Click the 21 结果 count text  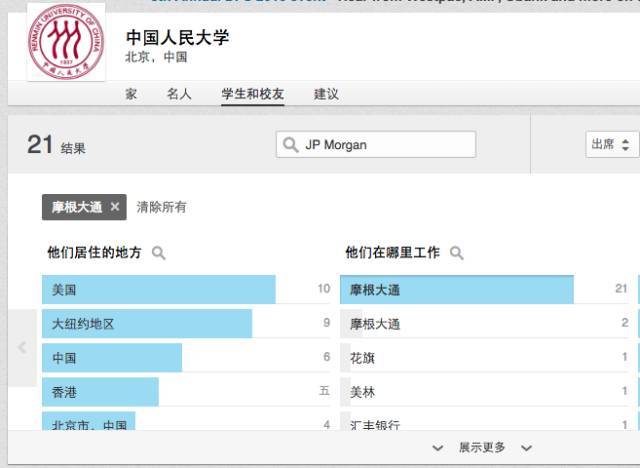pyautogui.click(x=56, y=145)
